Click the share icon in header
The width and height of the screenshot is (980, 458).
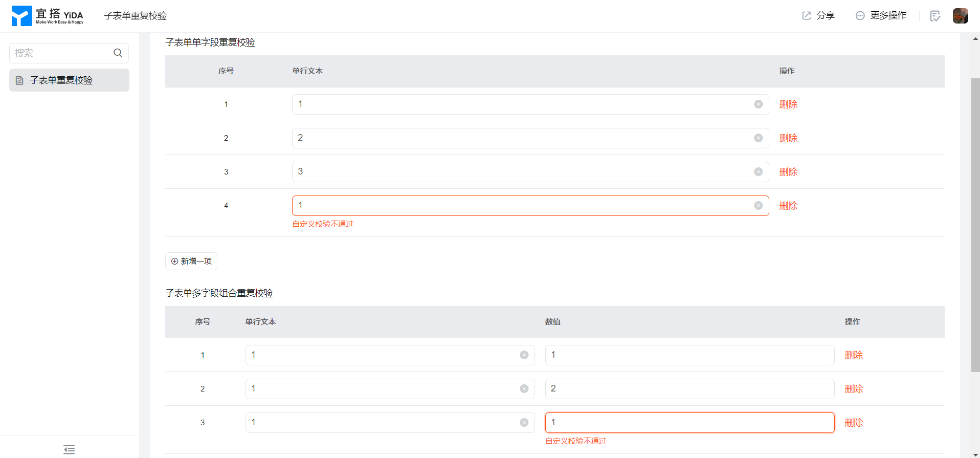(x=807, y=15)
